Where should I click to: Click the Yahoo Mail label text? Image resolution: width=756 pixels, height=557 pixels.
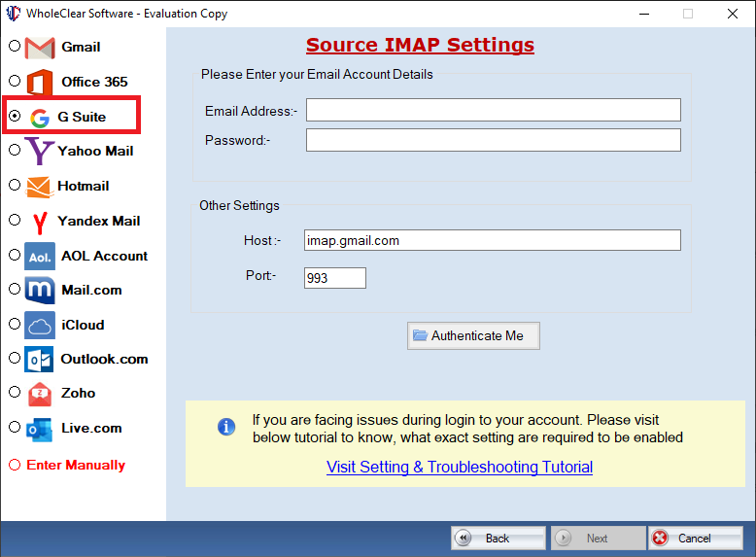[95, 151]
